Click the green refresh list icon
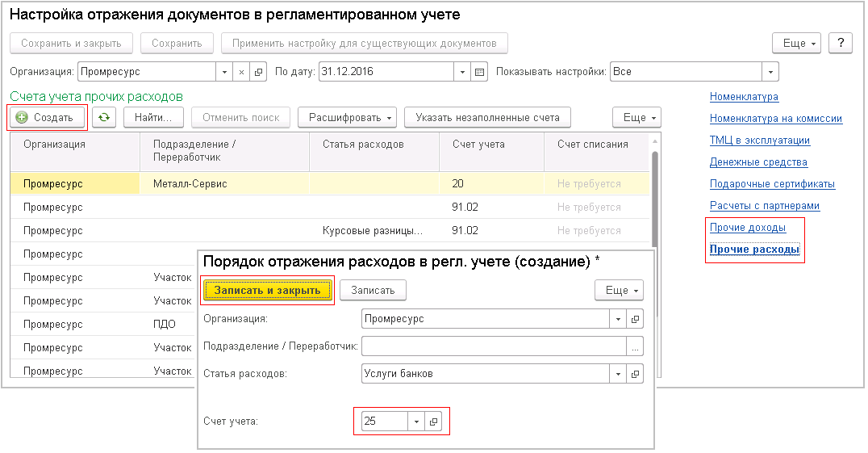868x453 pixels. pos(104,117)
